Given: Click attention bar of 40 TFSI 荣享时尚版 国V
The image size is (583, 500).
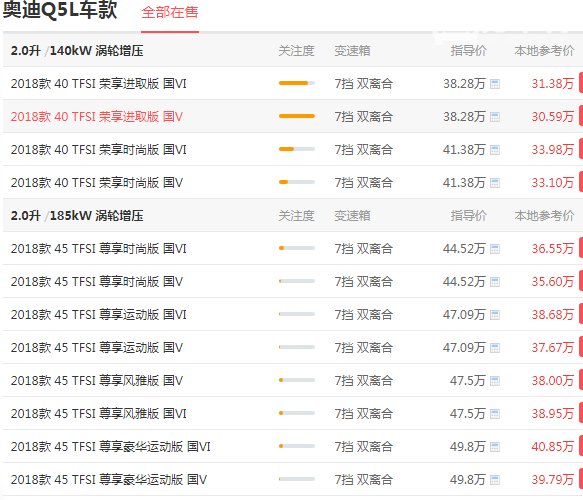Looking at the screenshot, I should point(297,182).
